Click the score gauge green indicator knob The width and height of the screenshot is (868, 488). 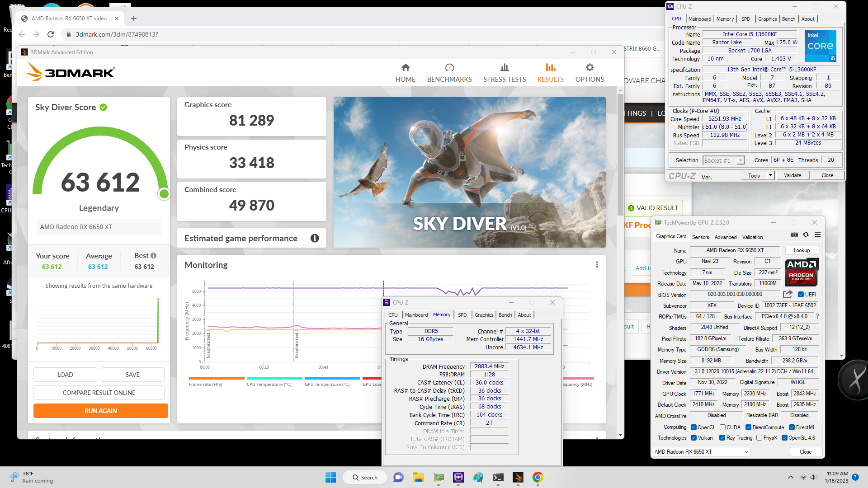164,194
